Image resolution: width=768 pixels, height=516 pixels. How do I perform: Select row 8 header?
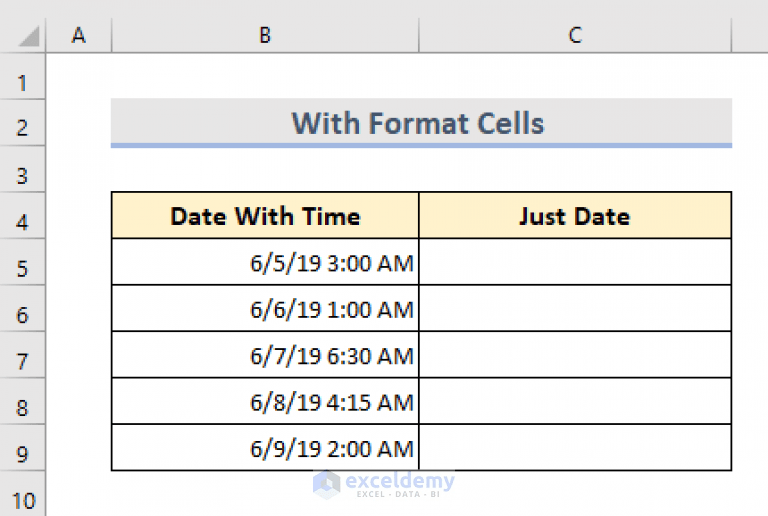pos(23,401)
